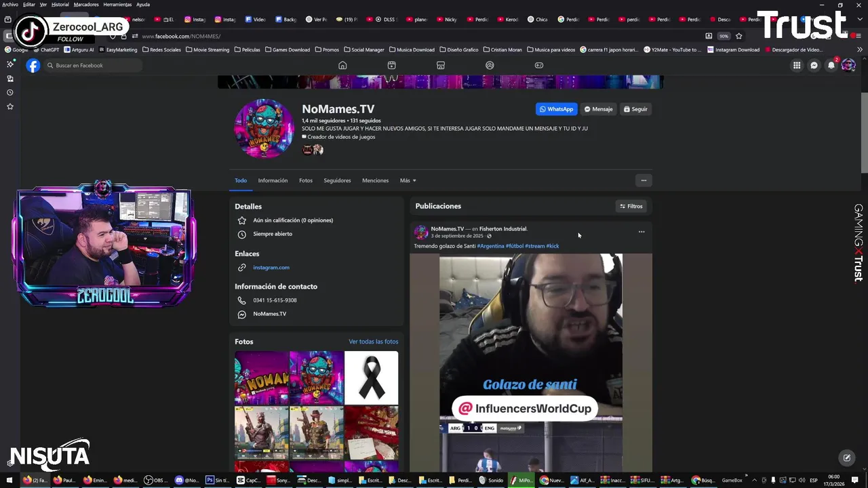Viewport: 868px width, 488px height.
Task: Click the Seguir button
Action: pyautogui.click(x=635, y=109)
